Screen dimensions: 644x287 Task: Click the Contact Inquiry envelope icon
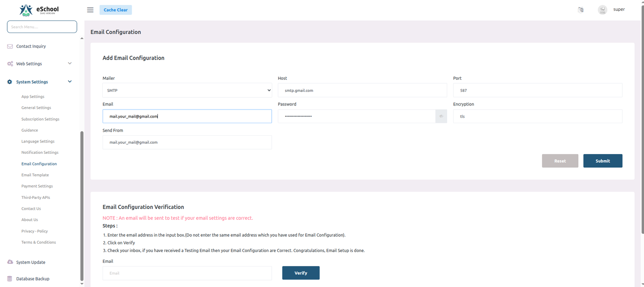10,46
